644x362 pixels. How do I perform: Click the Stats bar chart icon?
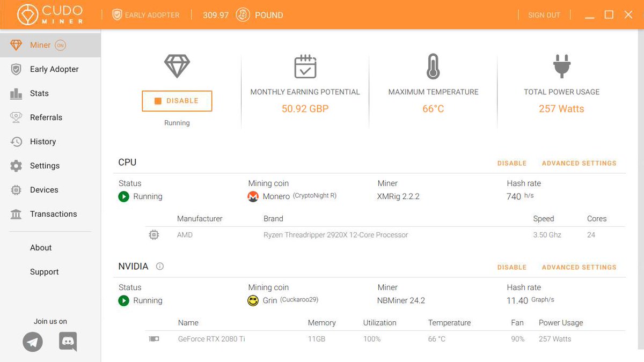(16, 93)
